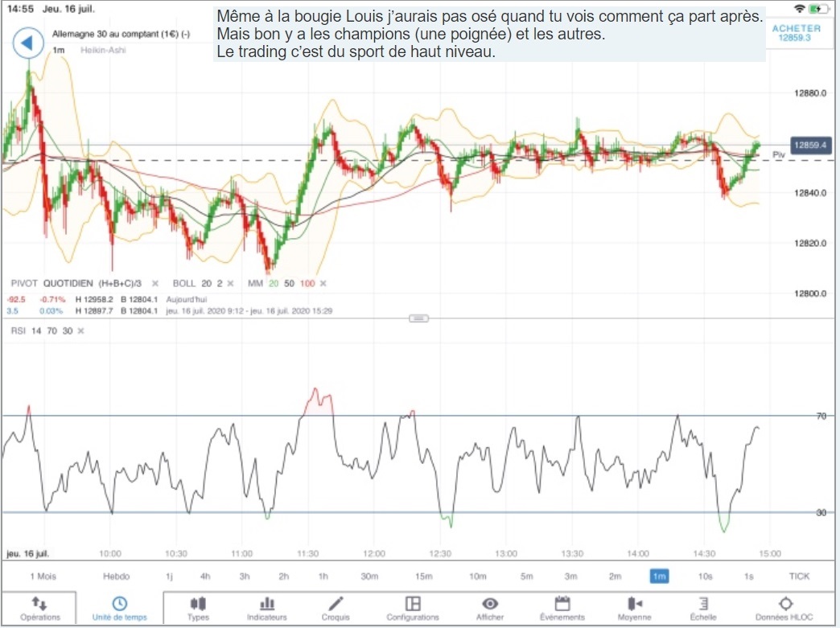The image size is (840, 628).
Task: Open the RSI 14 70 30 settings
Action: tap(41, 330)
